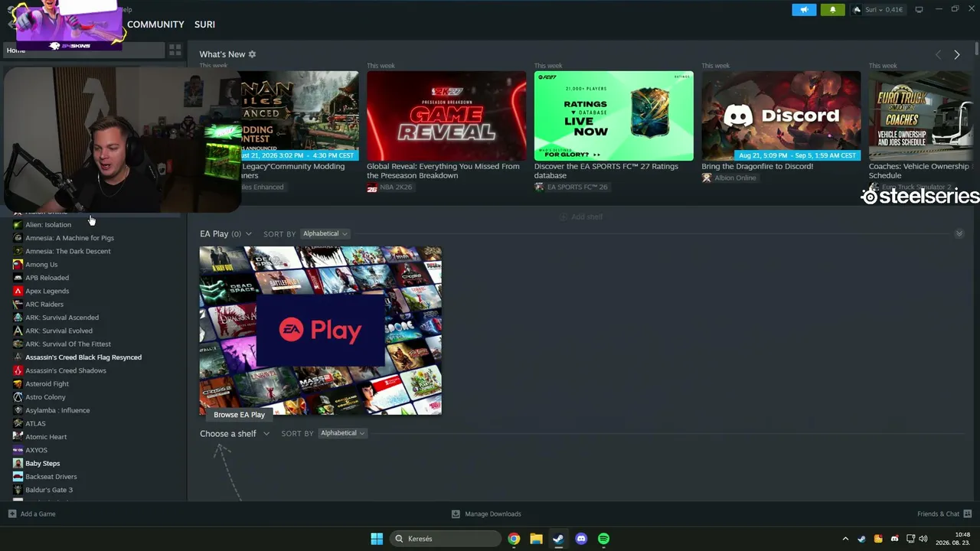This screenshot has width=980, height=551.
Task: Expand the EA Play shelf dropdown
Action: pos(248,234)
